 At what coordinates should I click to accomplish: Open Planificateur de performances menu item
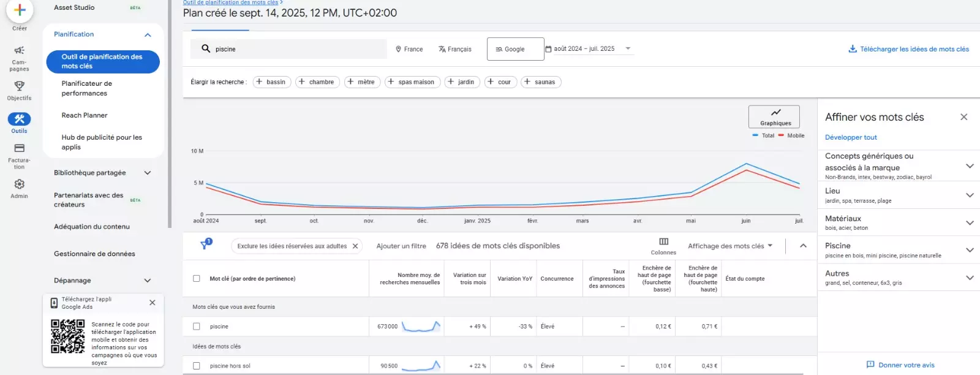(x=86, y=88)
